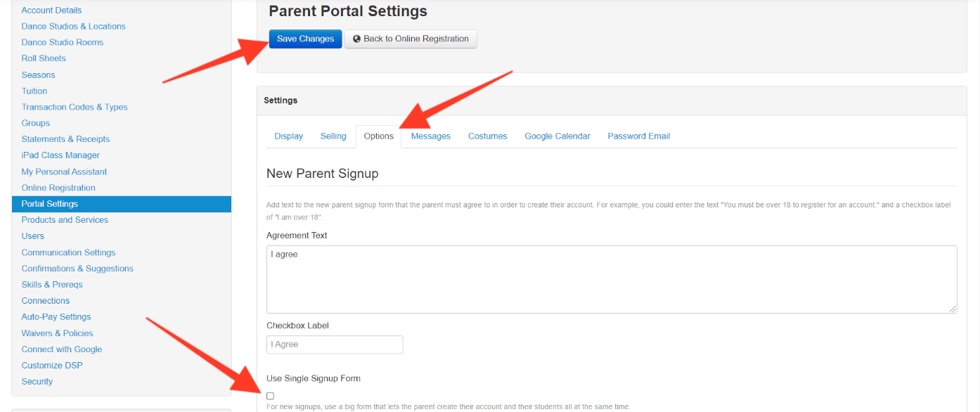Open Connect with Google

coord(62,349)
